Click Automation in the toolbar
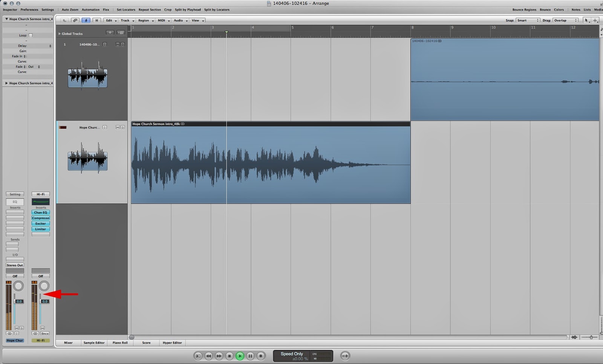 [91, 10]
